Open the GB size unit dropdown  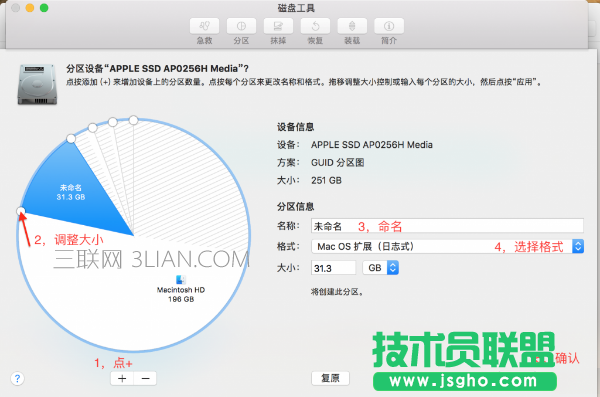click(x=381, y=268)
